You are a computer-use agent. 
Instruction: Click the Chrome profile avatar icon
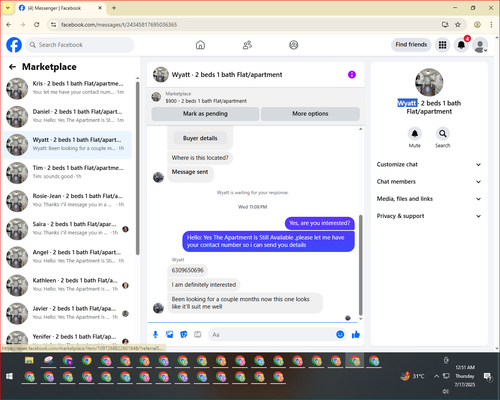[x=477, y=24]
